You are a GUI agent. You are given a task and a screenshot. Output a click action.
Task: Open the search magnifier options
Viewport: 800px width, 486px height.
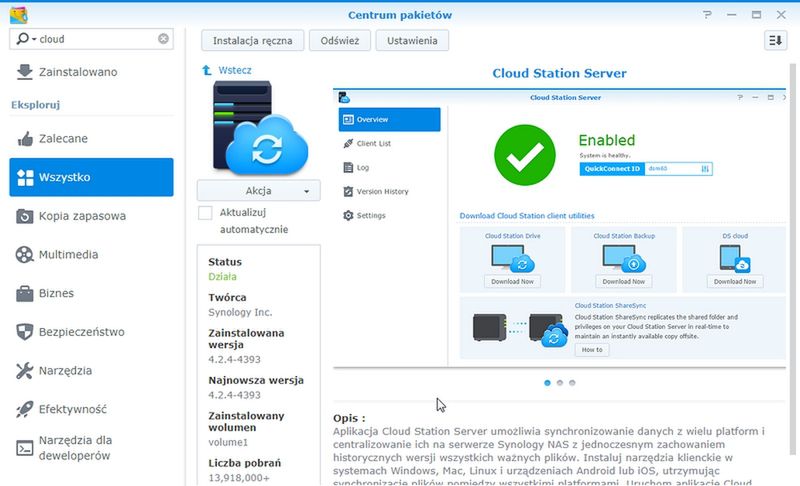tap(26, 39)
